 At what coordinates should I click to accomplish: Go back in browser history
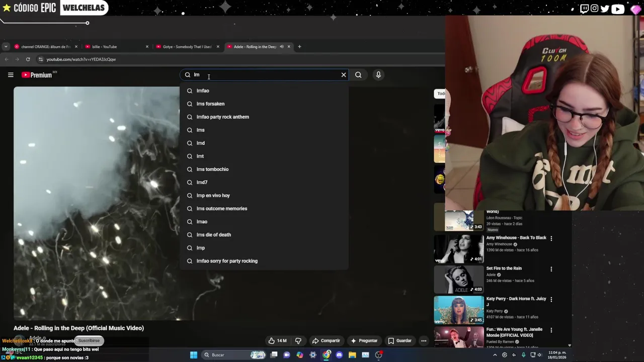(6, 59)
